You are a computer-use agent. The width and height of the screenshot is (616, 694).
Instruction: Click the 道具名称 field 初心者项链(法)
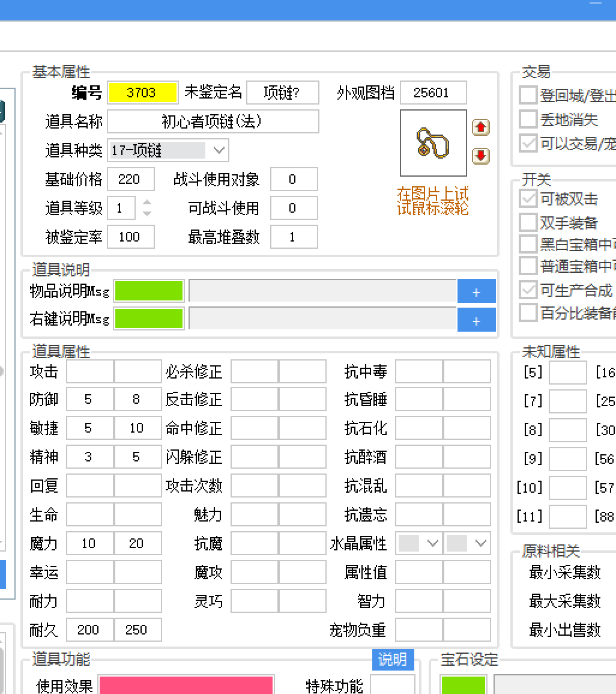coord(213,121)
